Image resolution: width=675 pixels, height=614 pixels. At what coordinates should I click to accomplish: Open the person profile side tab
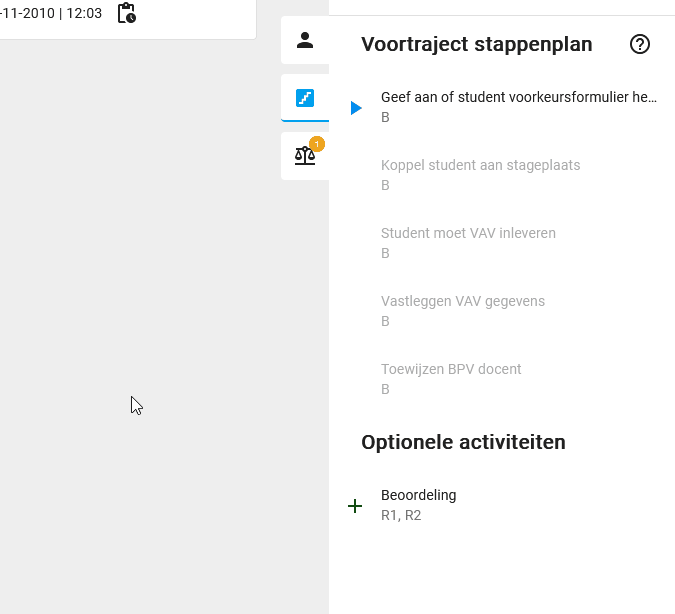tap(305, 40)
